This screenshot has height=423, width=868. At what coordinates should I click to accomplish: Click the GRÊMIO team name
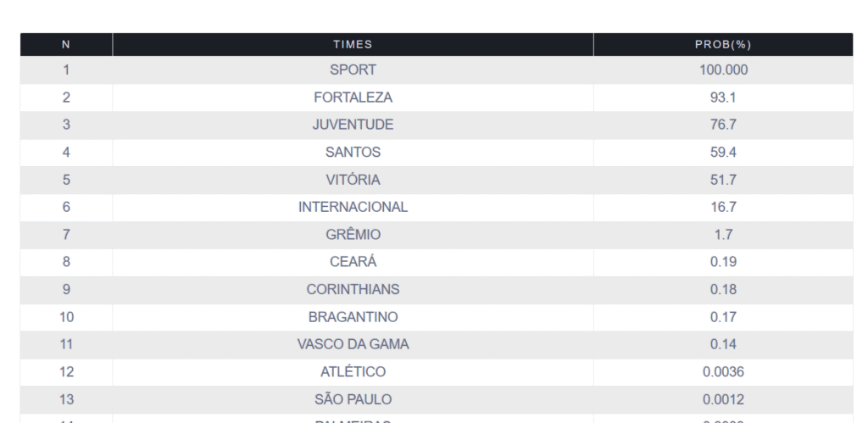point(353,235)
